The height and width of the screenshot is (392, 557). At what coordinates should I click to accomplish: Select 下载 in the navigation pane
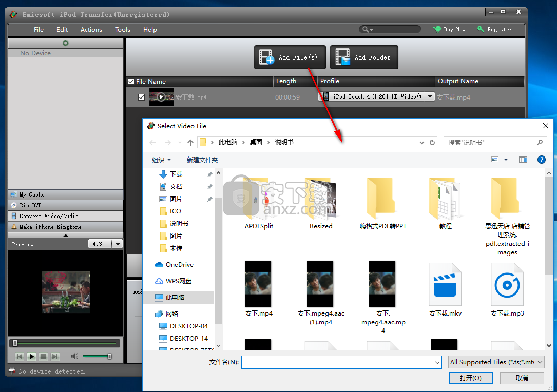176,174
